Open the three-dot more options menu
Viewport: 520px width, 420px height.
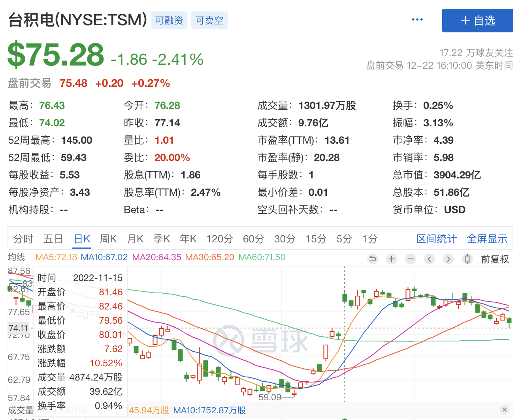[417, 19]
